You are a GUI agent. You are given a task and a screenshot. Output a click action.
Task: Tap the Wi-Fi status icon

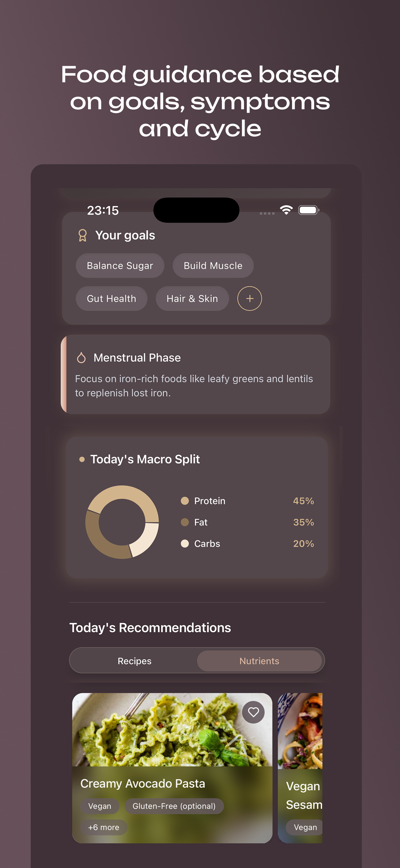[x=286, y=210]
